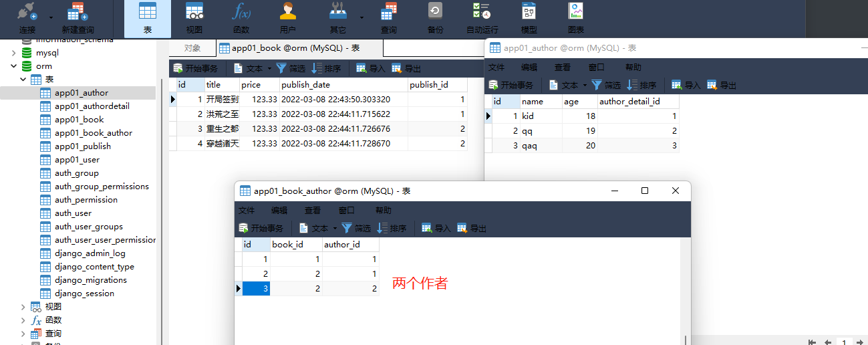Screen dimensions: 868x345
Task: Click the publish_date column header
Action: click(x=343, y=85)
